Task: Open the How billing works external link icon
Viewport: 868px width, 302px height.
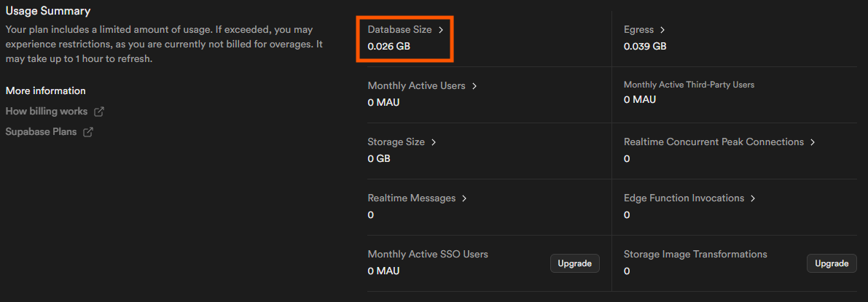Action: (99, 112)
